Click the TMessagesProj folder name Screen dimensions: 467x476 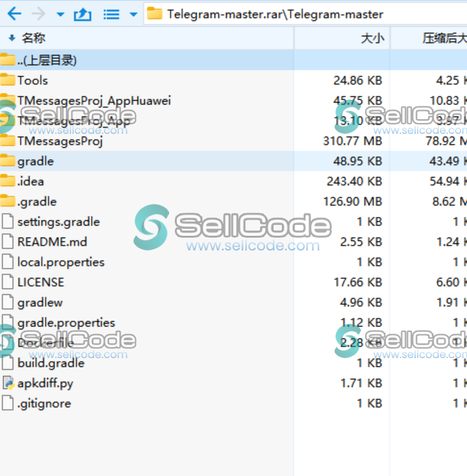pyautogui.click(x=60, y=142)
